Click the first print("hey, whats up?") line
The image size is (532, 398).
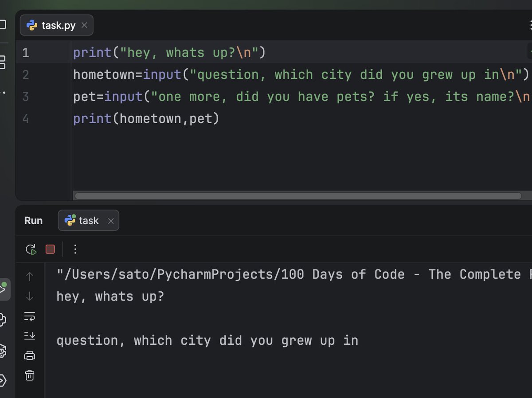click(169, 53)
